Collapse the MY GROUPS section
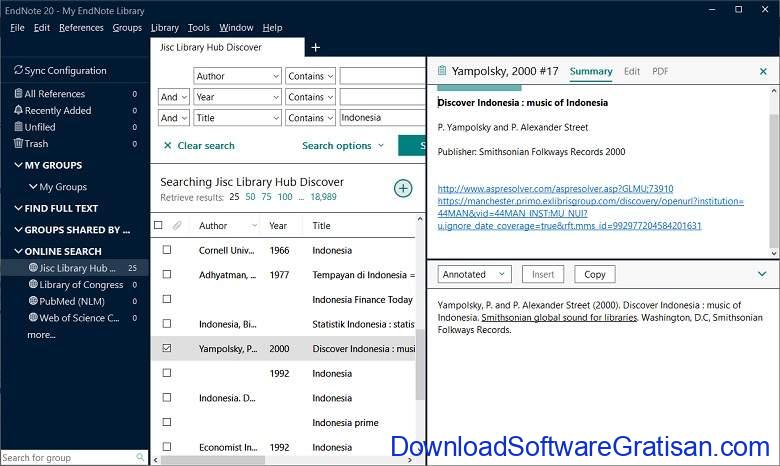780x466 pixels. coord(18,165)
